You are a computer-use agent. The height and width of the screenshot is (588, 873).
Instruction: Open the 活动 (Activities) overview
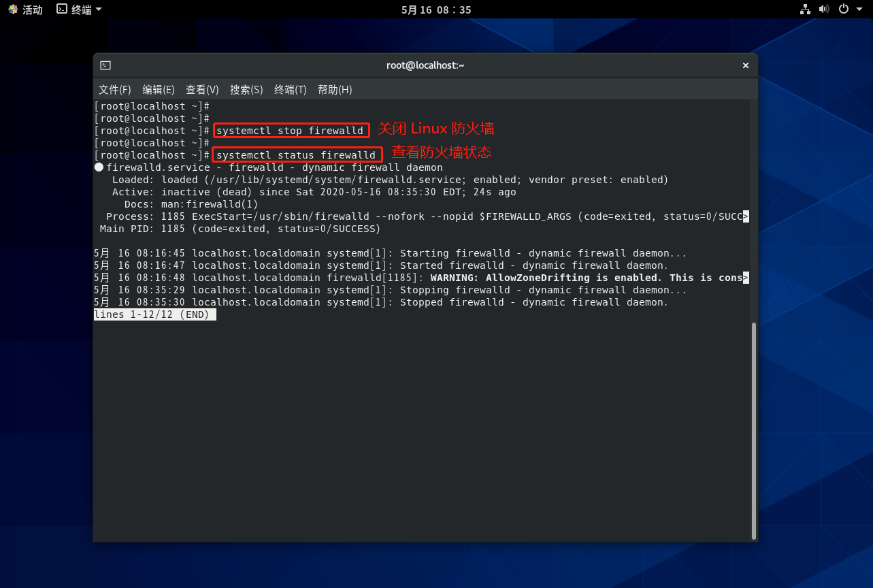(x=25, y=10)
